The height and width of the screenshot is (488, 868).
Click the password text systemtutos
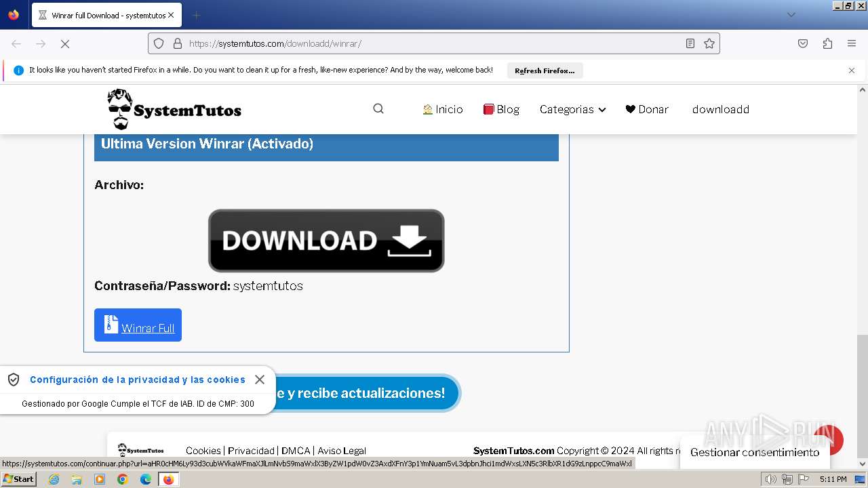[268, 286]
